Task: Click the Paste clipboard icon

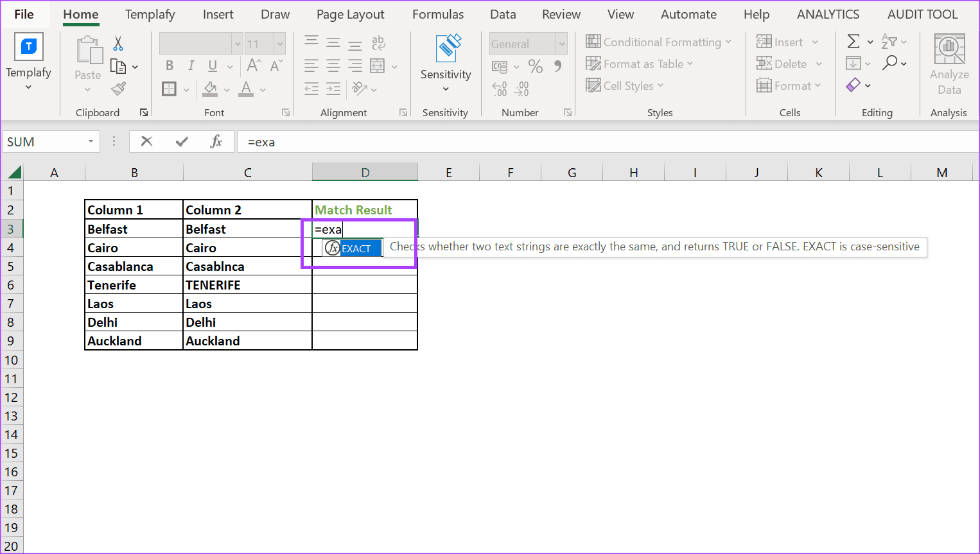Action: pyautogui.click(x=88, y=51)
